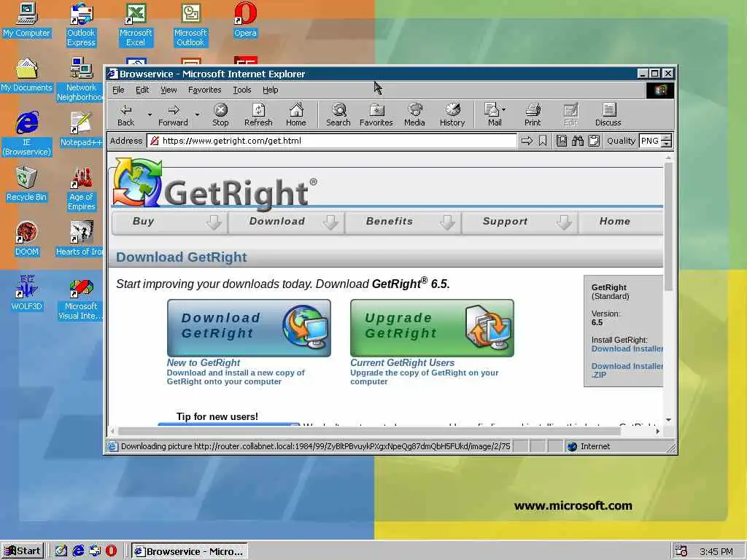747x560 pixels.
Task: Click the Download GetRight blue banner
Action: (249, 328)
